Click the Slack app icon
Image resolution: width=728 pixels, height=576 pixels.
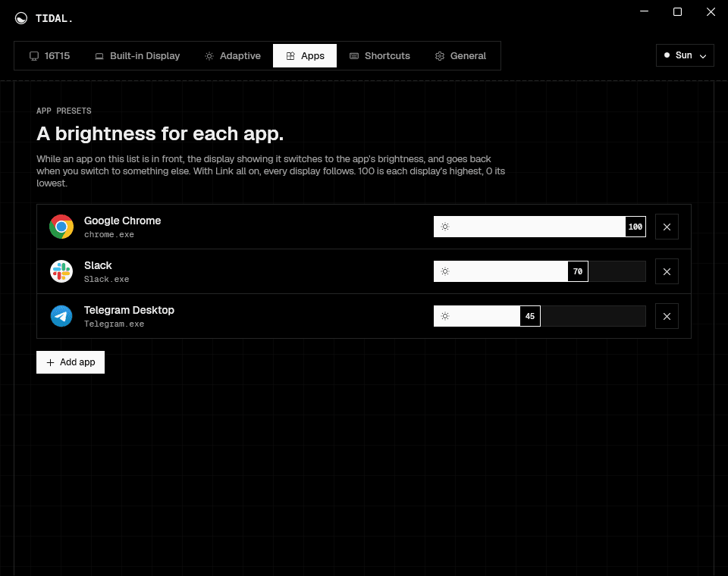pos(61,271)
